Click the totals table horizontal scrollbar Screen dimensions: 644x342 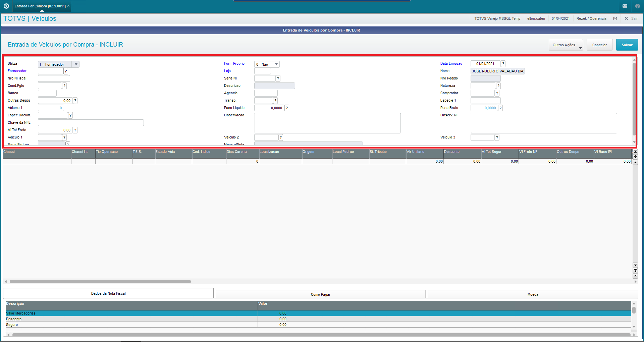(321, 335)
